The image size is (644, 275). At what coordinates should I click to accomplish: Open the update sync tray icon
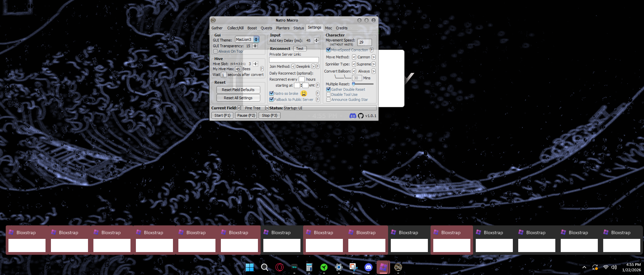595,268
